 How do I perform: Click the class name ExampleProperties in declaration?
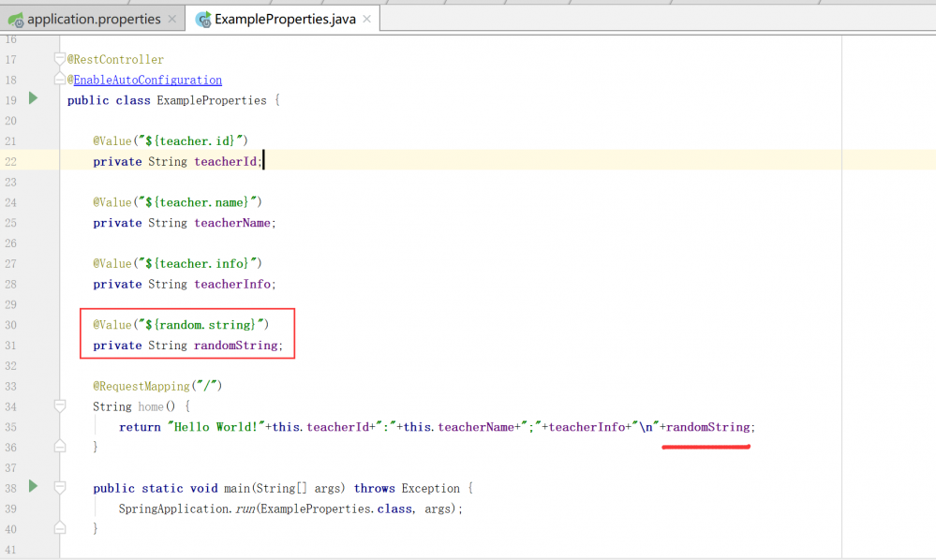212,100
